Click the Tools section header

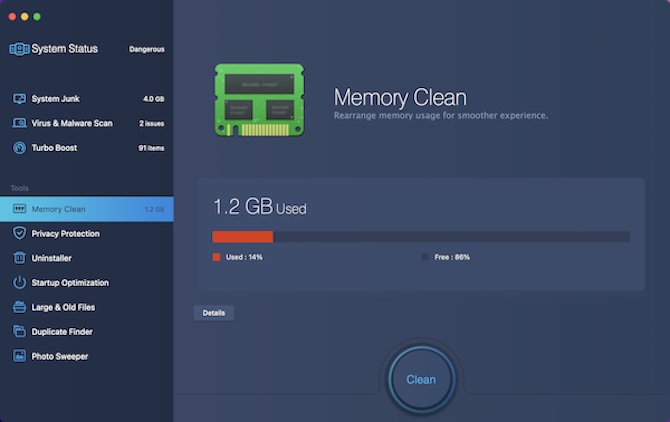click(20, 188)
